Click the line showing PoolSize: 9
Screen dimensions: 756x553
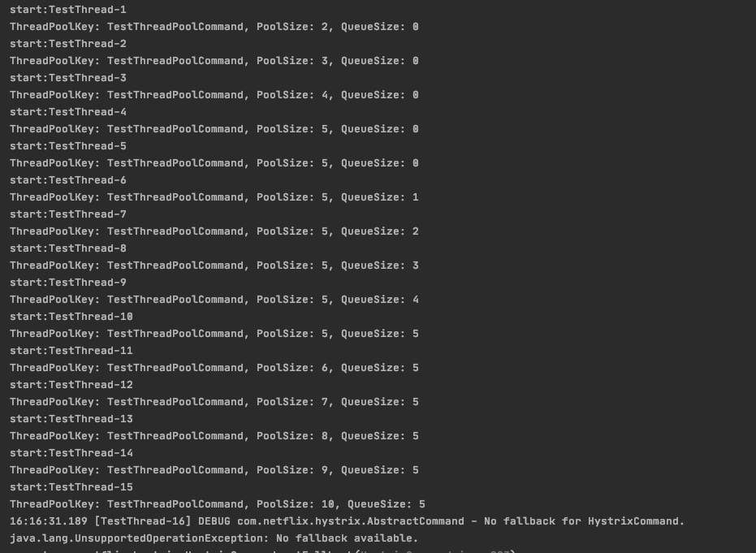point(214,470)
